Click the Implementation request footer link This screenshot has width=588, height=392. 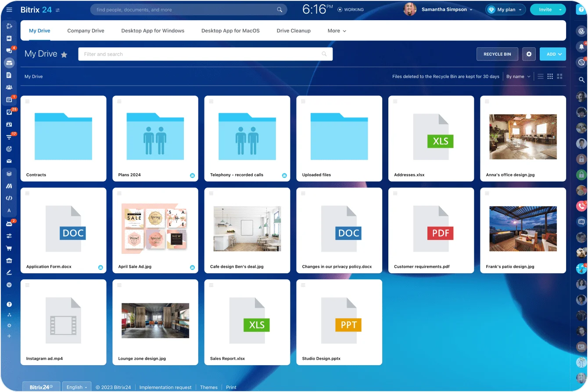[x=165, y=387]
